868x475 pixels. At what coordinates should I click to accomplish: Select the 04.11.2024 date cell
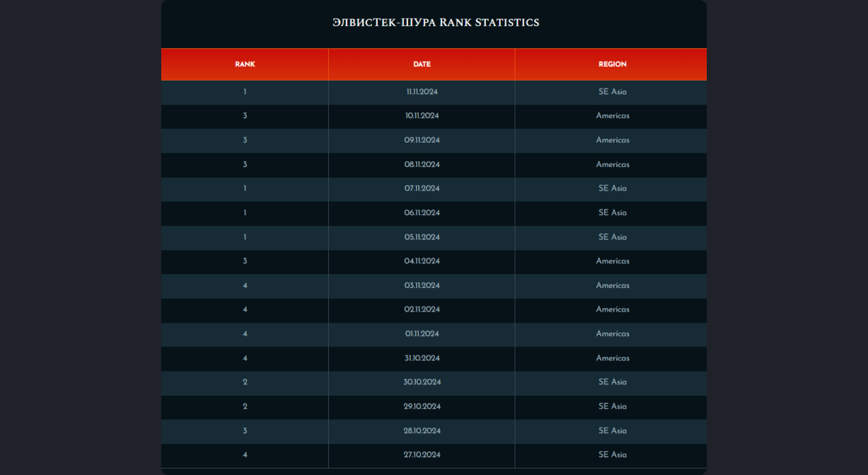coord(422,261)
